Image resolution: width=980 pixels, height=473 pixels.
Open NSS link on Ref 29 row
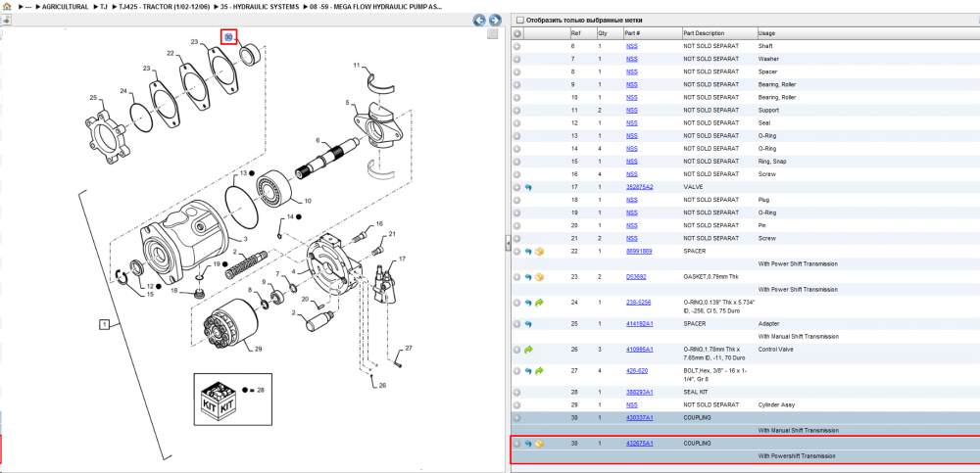[x=632, y=404]
